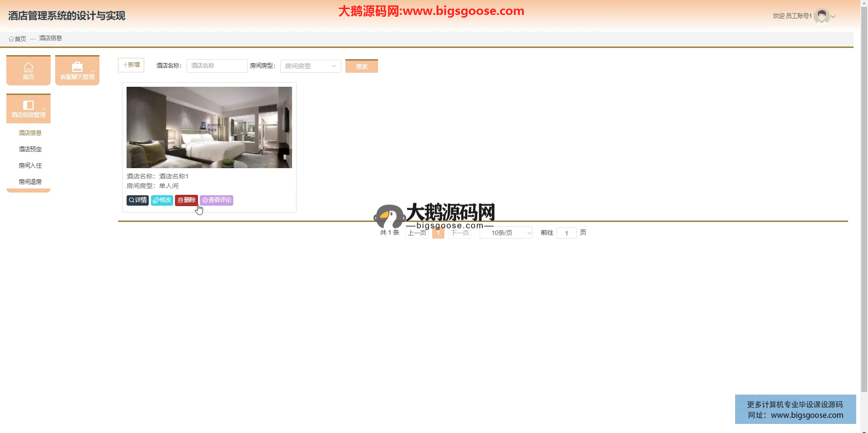The height and width of the screenshot is (433, 868).
Task: Click the 修改 edit button
Action: pos(162,200)
